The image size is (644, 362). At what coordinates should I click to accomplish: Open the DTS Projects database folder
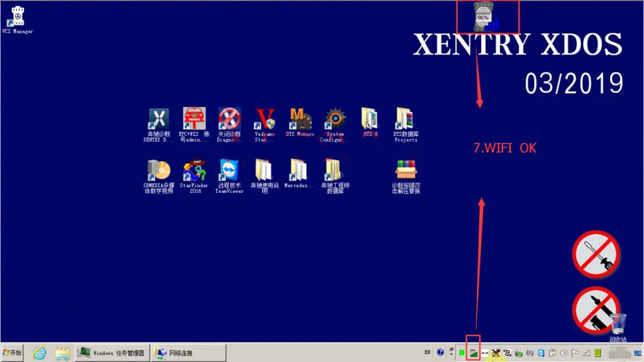[x=406, y=125]
